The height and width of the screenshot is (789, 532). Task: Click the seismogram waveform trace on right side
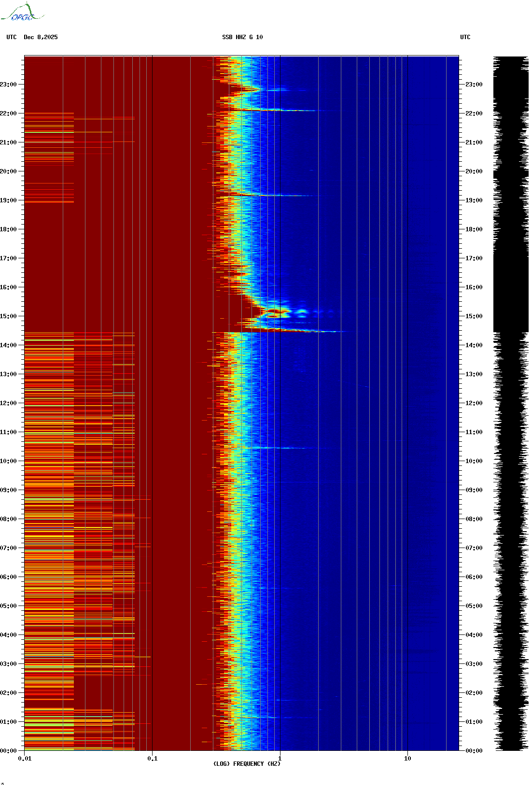coord(511,403)
